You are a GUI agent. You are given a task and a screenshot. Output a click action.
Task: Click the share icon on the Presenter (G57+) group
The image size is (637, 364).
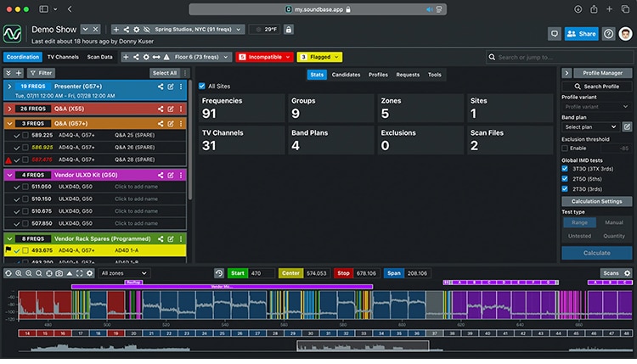[x=160, y=87]
